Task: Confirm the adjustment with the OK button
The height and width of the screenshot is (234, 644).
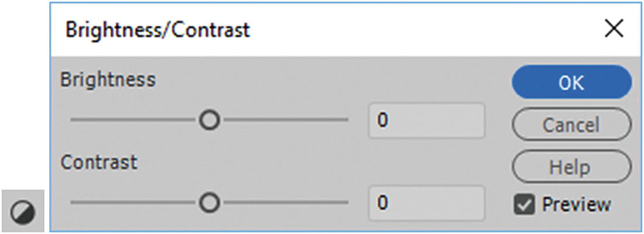Action: 571,82
